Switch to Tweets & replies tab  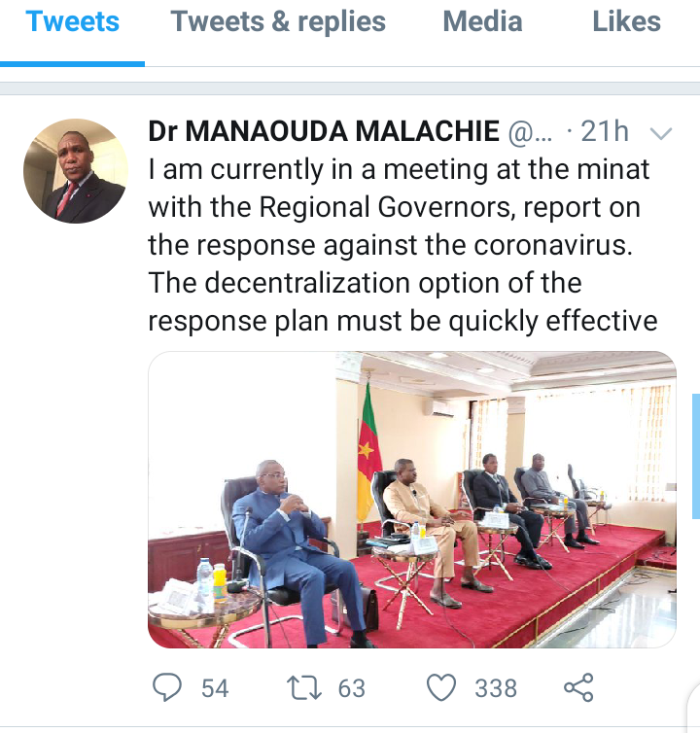278,21
